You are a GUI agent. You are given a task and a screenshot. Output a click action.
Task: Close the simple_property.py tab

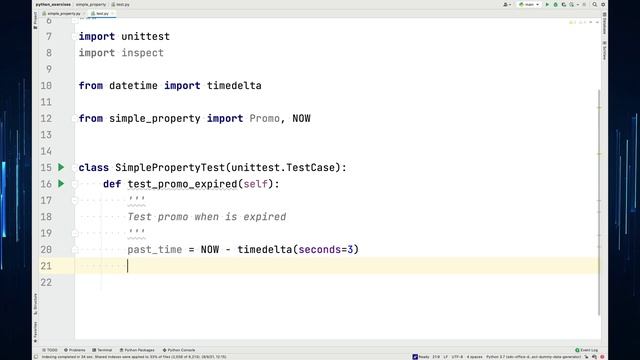(84, 13)
